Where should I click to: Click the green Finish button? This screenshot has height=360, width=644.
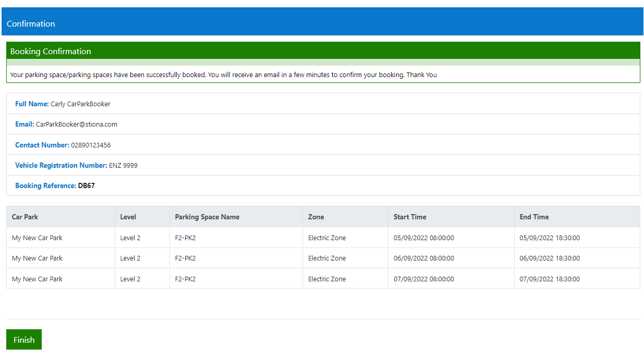point(24,340)
